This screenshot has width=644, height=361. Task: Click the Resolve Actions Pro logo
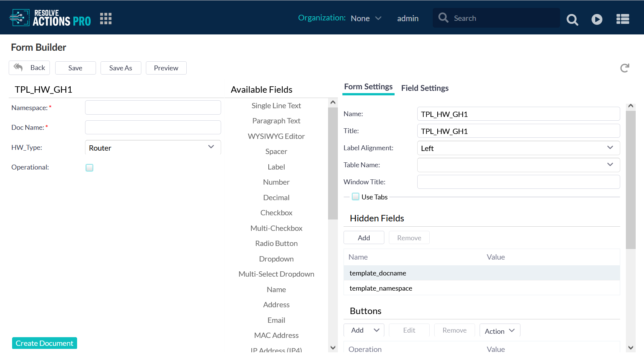[x=50, y=18]
